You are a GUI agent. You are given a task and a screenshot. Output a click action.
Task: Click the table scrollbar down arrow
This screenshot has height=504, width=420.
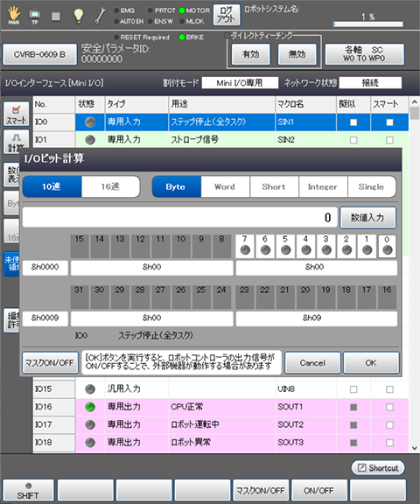click(x=414, y=448)
